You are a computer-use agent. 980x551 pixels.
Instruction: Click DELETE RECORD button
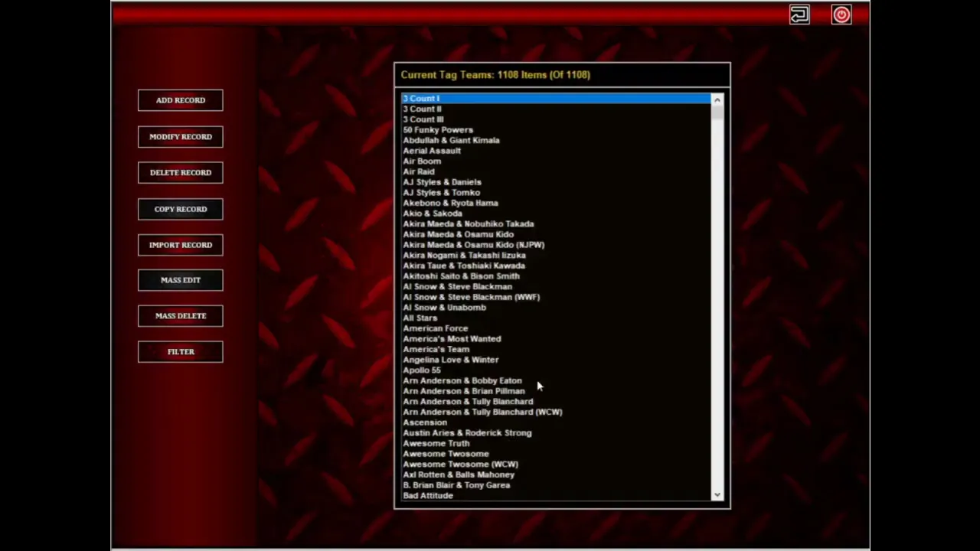[x=181, y=172]
